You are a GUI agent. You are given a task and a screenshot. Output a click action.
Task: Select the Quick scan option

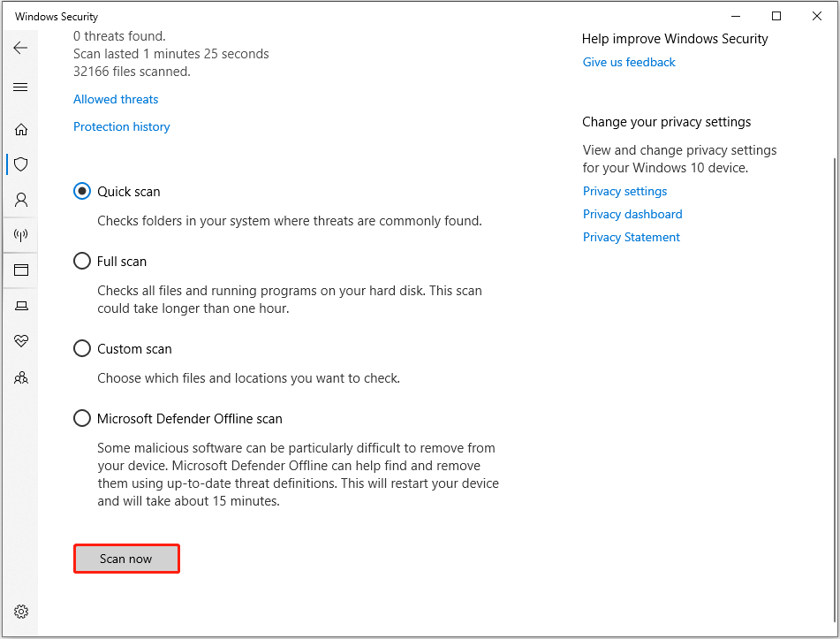pyautogui.click(x=82, y=191)
